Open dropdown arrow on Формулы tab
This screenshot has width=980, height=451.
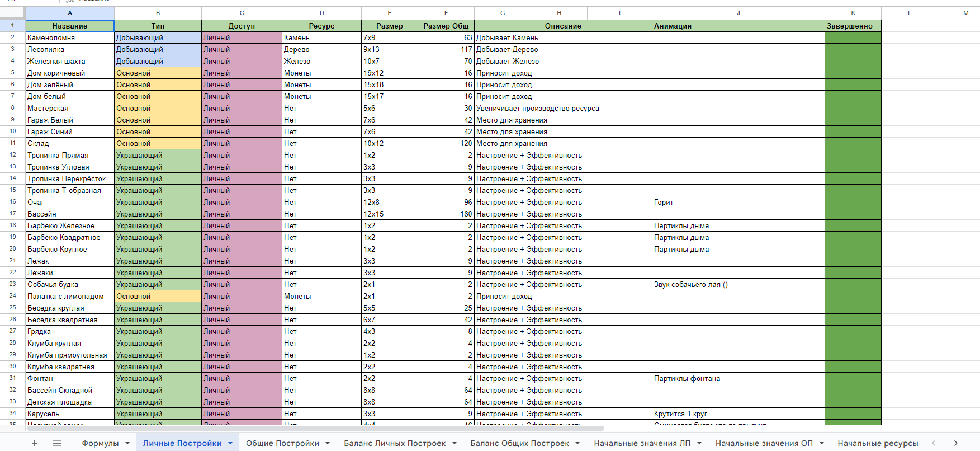(127, 443)
